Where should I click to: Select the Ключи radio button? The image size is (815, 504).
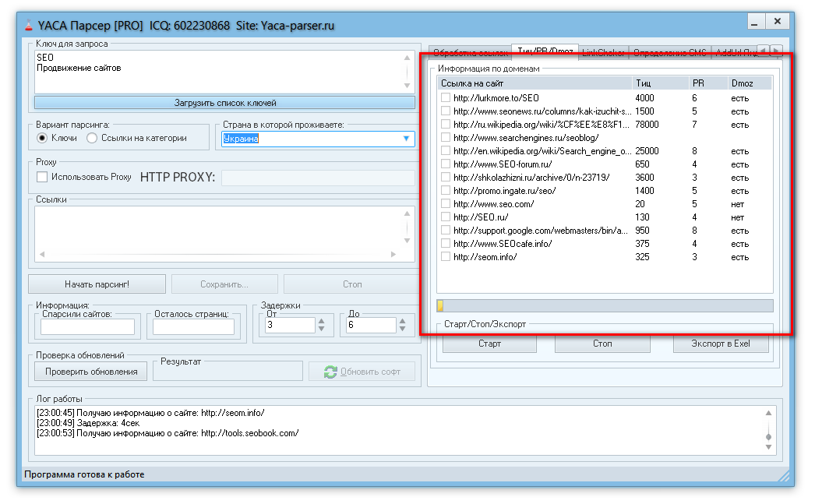[42, 138]
